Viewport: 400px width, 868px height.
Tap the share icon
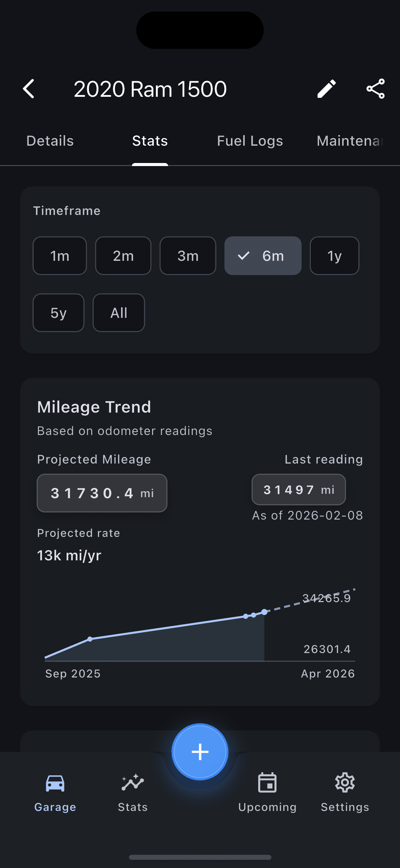tap(376, 89)
